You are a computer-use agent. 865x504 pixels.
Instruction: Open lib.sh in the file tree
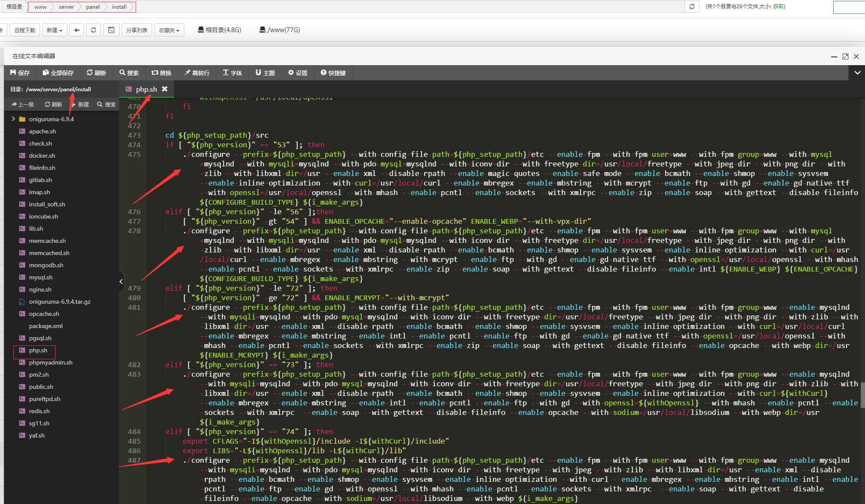point(36,229)
